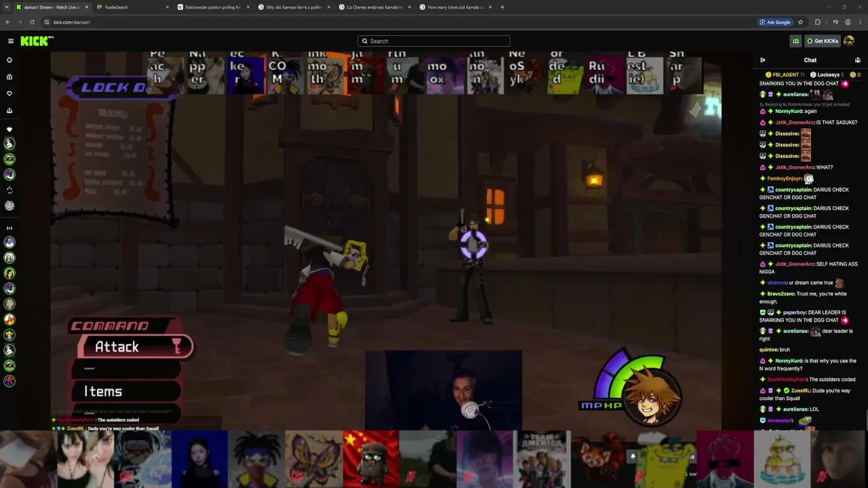Switch to Liz Cheney endorses Kamala tab
The width and height of the screenshot is (868, 488).
pos(375,7)
